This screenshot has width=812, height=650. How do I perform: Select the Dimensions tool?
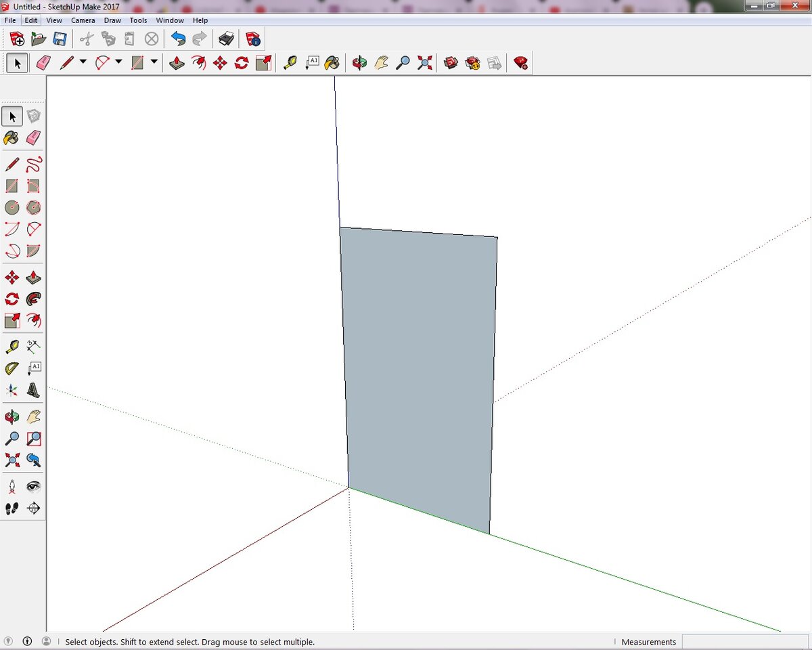[x=34, y=347]
